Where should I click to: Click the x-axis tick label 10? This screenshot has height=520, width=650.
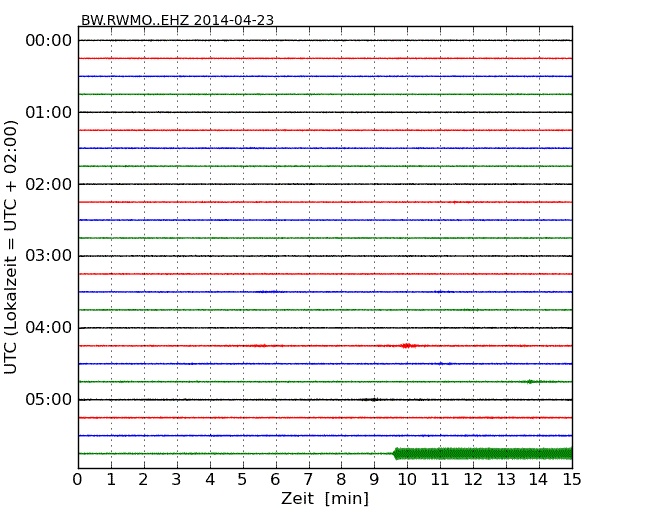407,480
